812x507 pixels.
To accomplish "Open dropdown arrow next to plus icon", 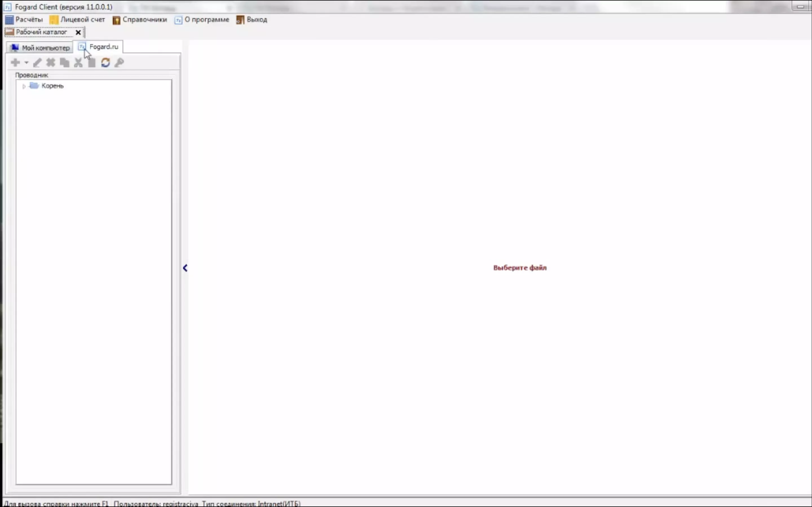I will pyautogui.click(x=26, y=63).
